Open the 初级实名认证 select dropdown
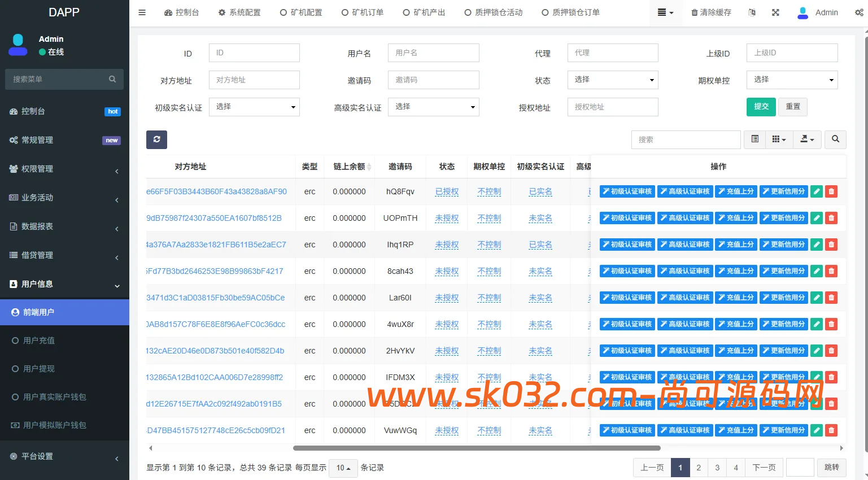 point(254,107)
